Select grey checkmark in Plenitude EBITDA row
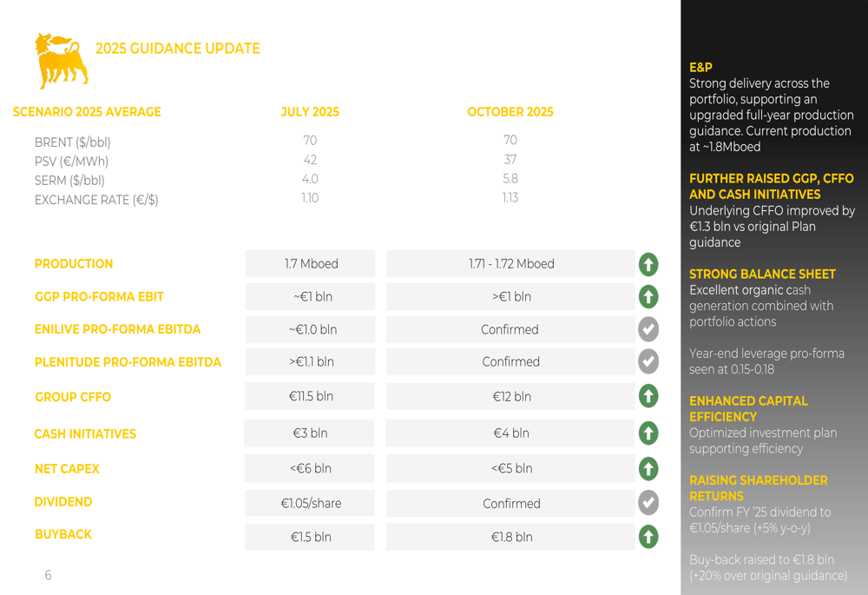This screenshot has height=595, width=868. (x=648, y=361)
